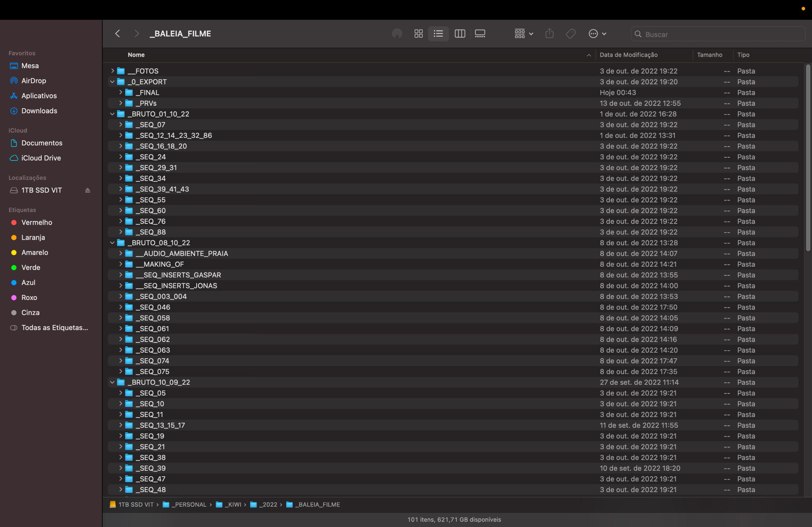Screen dimensions: 812x527
Task: Select list view mode
Action: pyautogui.click(x=438, y=34)
